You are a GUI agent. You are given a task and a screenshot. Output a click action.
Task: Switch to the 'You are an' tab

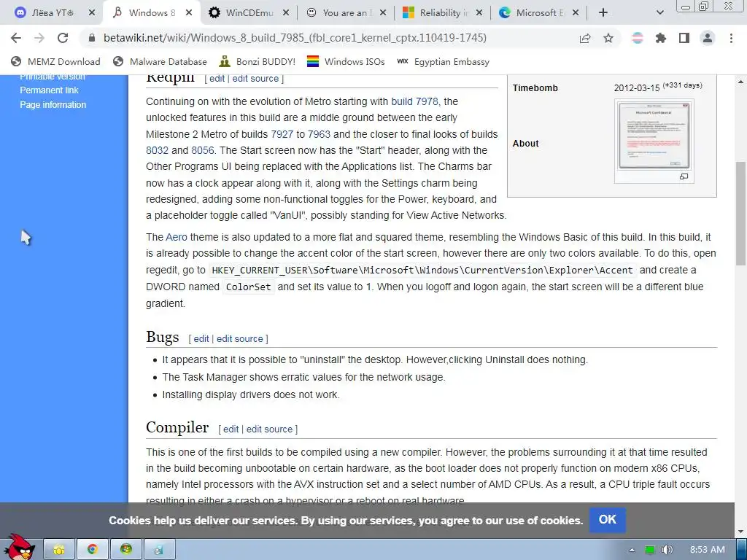click(x=347, y=13)
